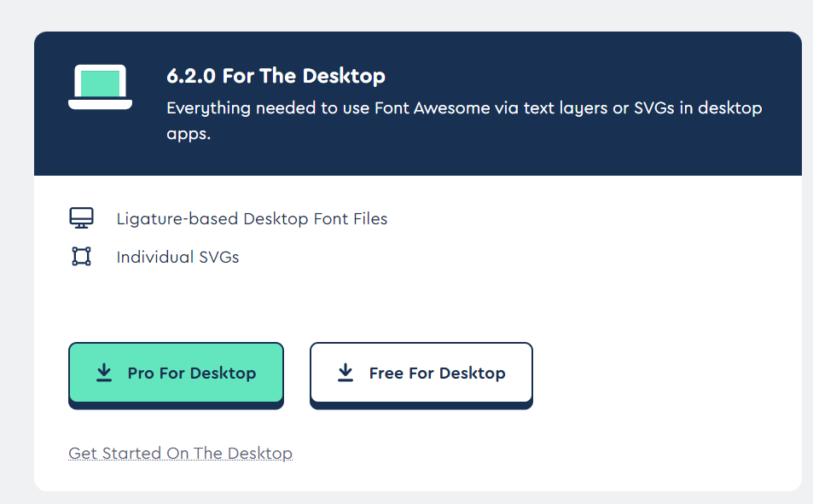Click the download arrow icon in Free button
This screenshot has width=813, height=504.
pyautogui.click(x=346, y=373)
